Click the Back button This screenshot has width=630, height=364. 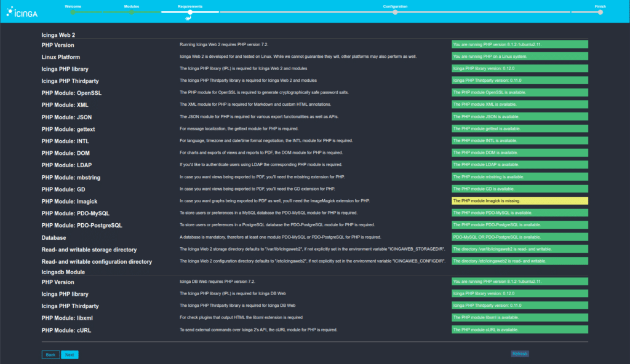[50, 355]
